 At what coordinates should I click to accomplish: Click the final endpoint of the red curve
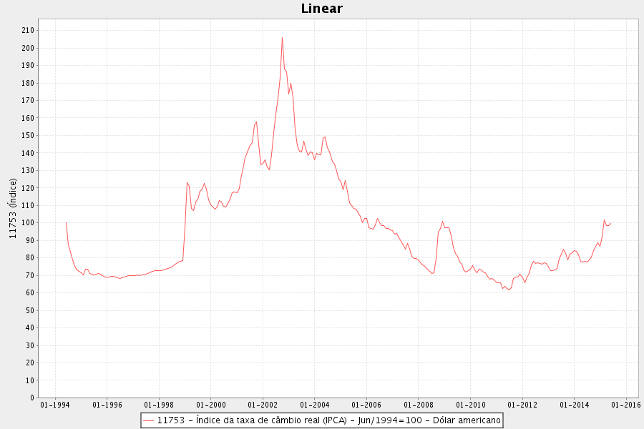[610, 222]
